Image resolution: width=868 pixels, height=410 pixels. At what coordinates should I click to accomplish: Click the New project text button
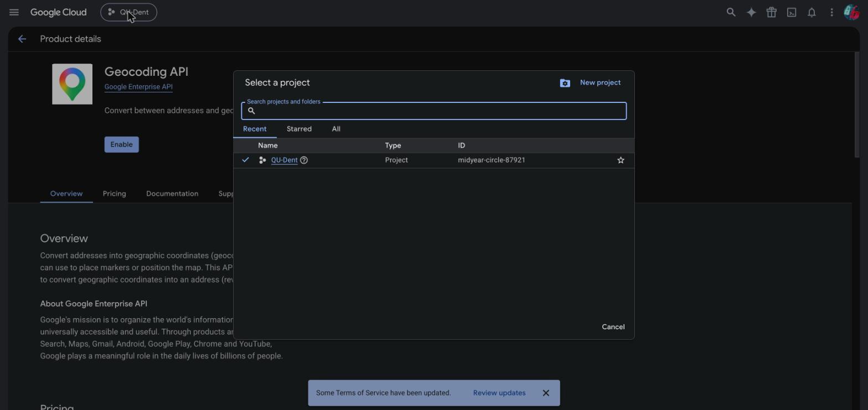pyautogui.click(x=600, y=82)
